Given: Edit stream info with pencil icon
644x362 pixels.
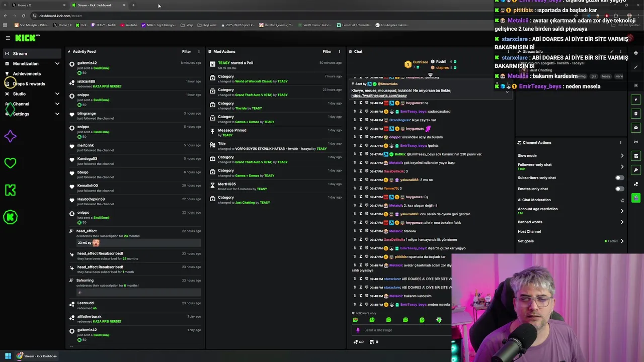Looking at the screenshot, I should point(612,51).
